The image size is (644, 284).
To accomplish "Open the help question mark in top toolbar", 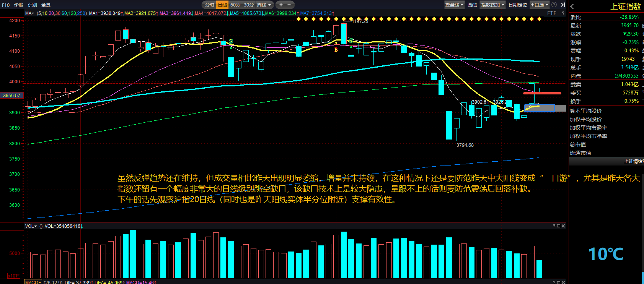I will point(554,5).
